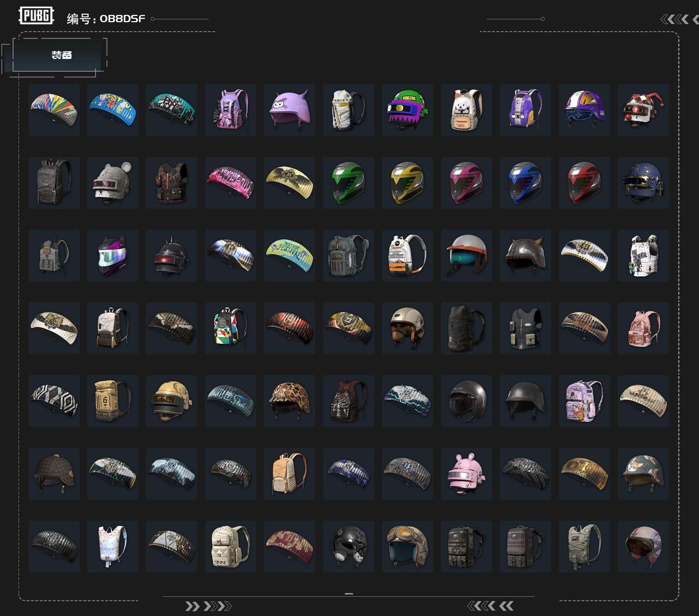Click the gray bear-ear helmet item
Image resolution: width=699 pixels, height=616 pixels.
point(113,183)
